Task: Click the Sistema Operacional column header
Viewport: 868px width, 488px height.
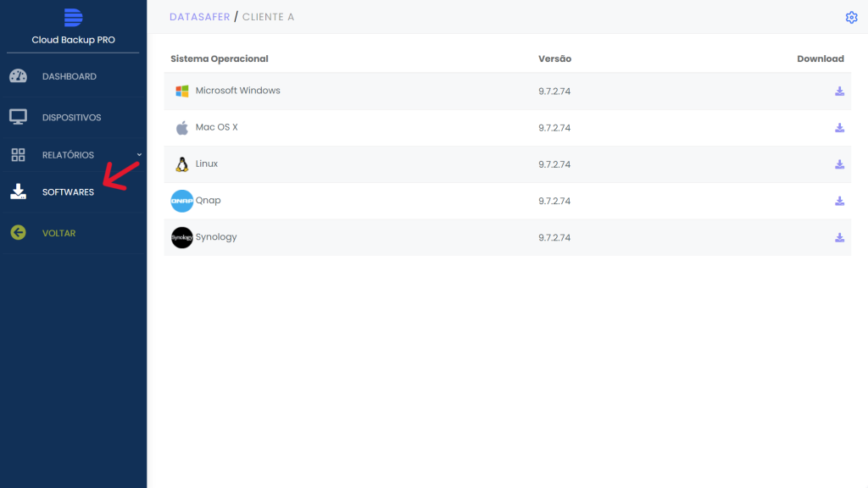Action: pos(219,58)
